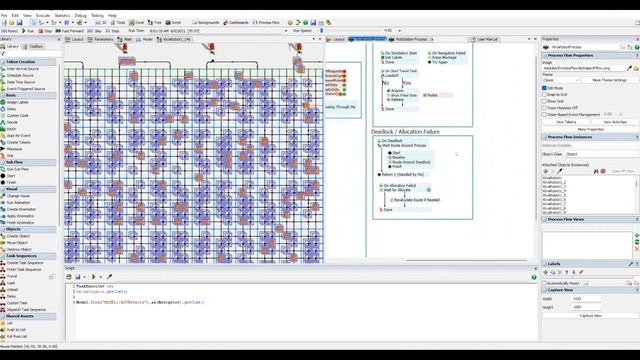Select the Travel task activity

(x=12, y=276)
